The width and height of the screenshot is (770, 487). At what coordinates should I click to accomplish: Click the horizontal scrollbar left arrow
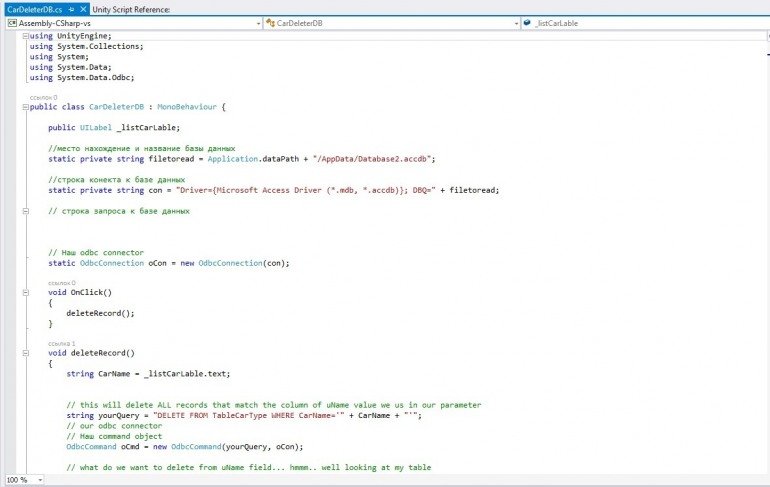[x=54, y=480]
